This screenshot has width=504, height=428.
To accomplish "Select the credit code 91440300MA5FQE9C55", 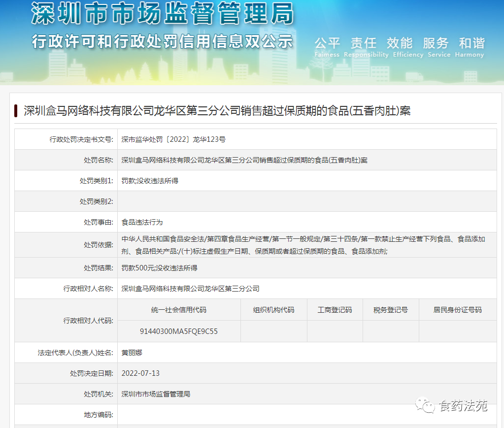I will 179,331.
